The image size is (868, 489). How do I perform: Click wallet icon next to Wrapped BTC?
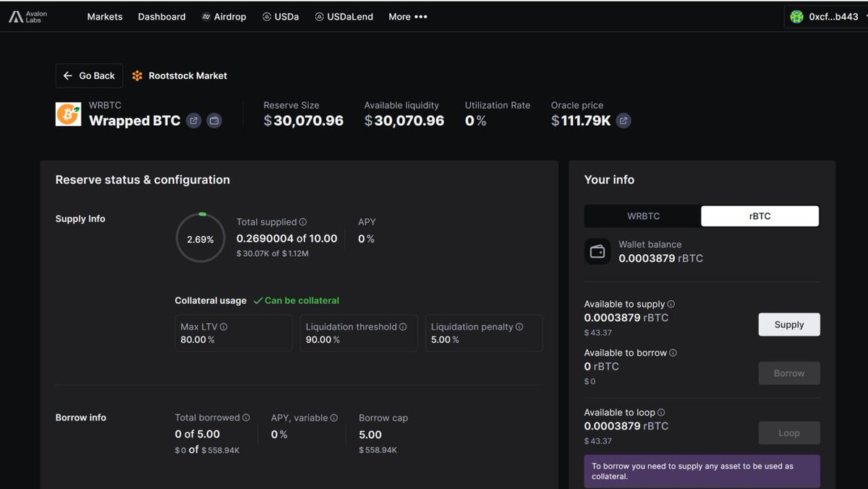214,121
